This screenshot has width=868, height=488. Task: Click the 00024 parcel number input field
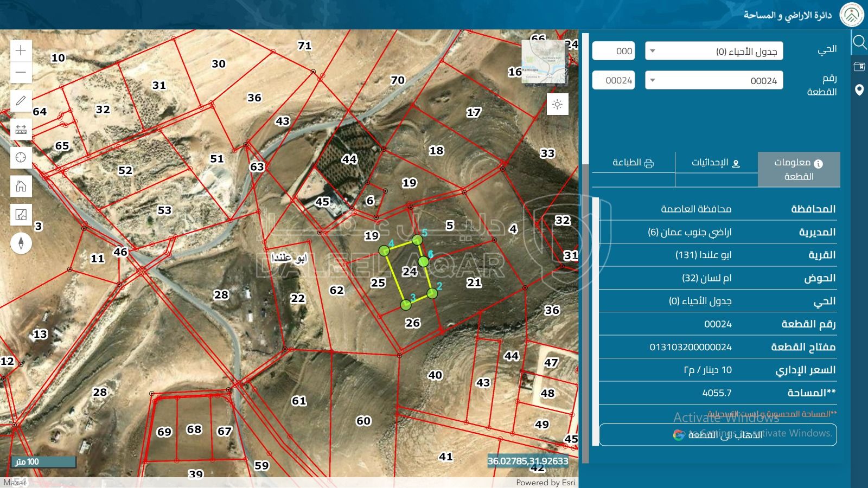click(x=614, y=80)
